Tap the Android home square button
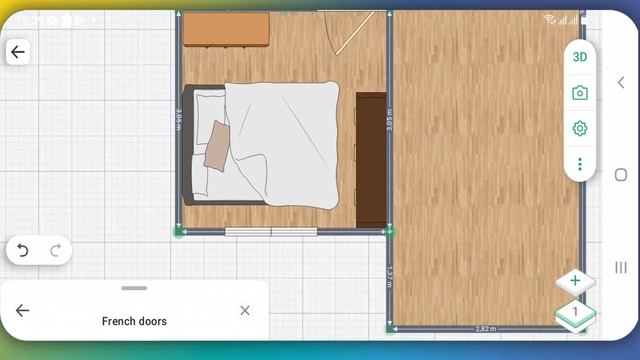640x360 pixels. 621,175
